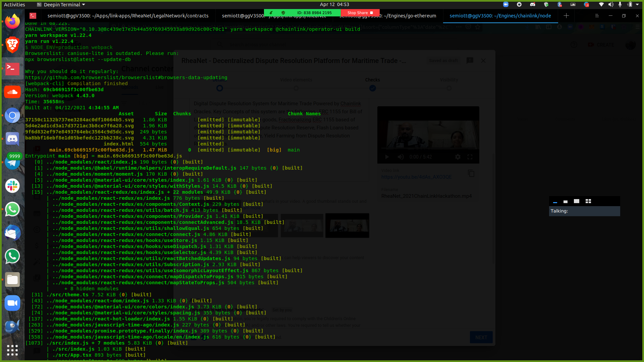Add a new terminal tab with plus
644x362 pixels.
(566, 16)
